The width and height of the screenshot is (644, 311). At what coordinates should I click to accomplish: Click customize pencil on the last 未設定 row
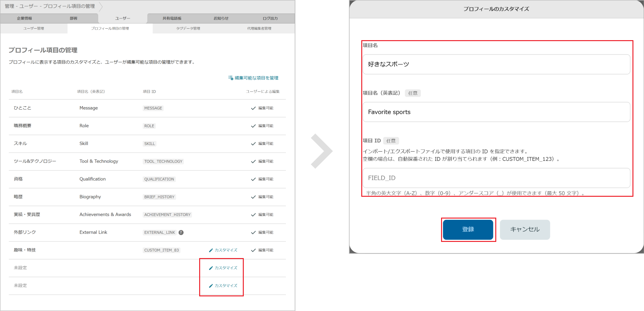point(211,285)
